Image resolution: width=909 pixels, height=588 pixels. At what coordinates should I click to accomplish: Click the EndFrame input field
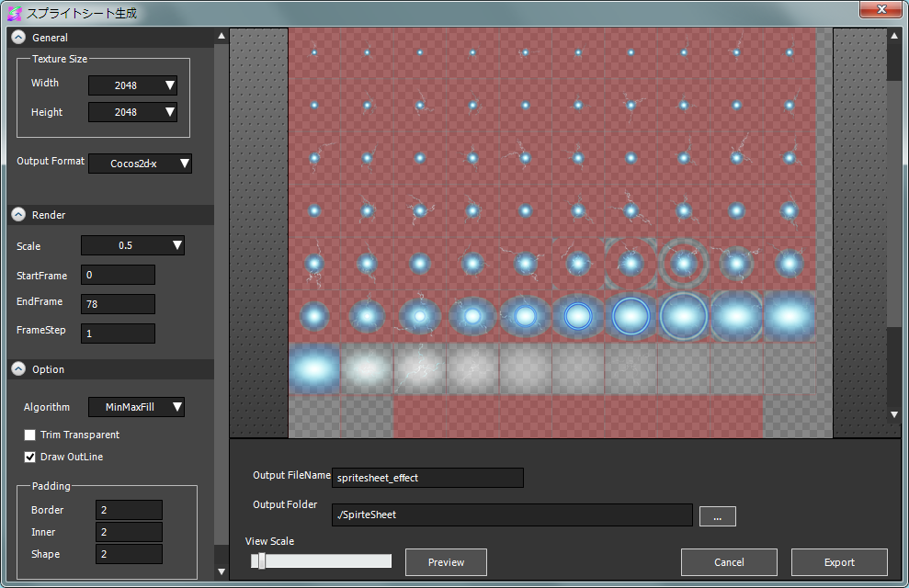[118, 303]
